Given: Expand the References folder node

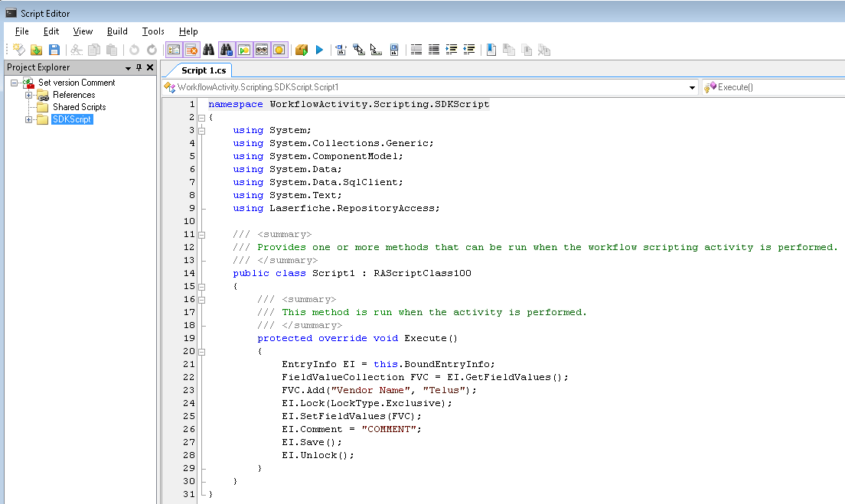Looking at the screenshot, I should pyautogui.click(x=29, y=95).
